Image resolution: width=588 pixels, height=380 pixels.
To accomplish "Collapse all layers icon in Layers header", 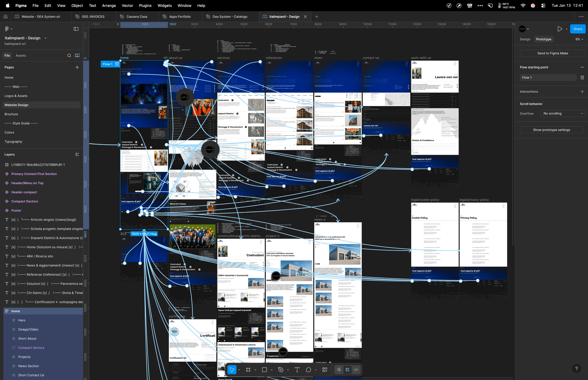I will pyautogui.click(x=77, y=154).
